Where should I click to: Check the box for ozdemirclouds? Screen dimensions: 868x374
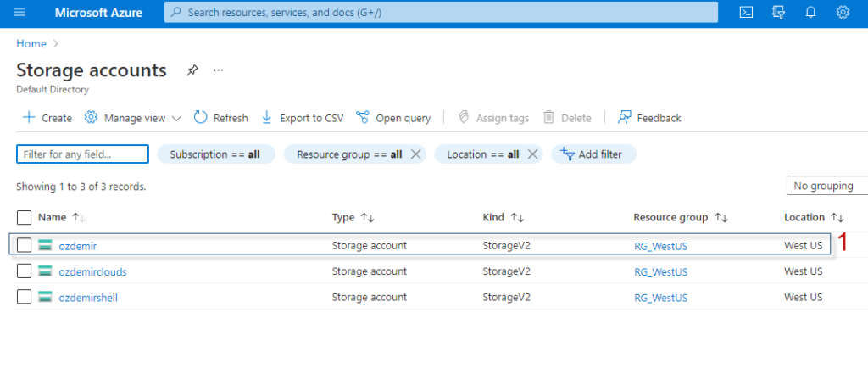click(24, 271)
